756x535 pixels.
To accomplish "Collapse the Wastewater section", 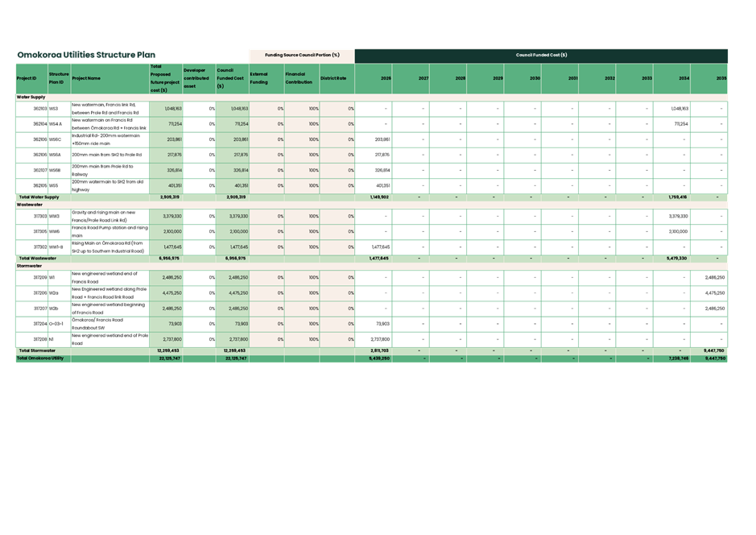I will (x=31, y=205).
